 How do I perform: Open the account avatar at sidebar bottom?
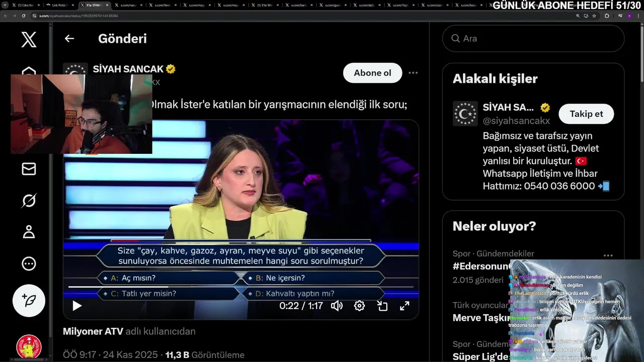[x=29, y=347]
